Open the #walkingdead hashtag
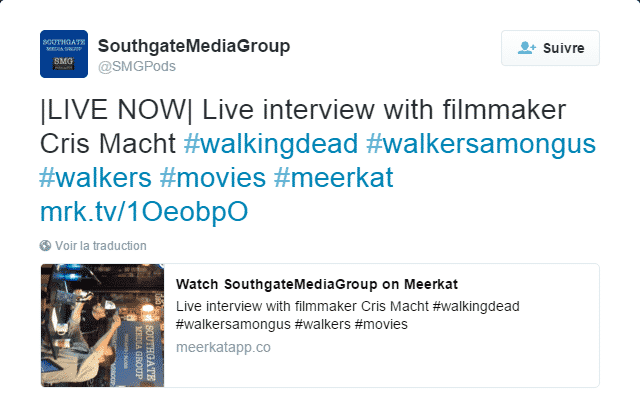This screenshot has width=640, height=403. pyautogui.click(x=271, y=144)
